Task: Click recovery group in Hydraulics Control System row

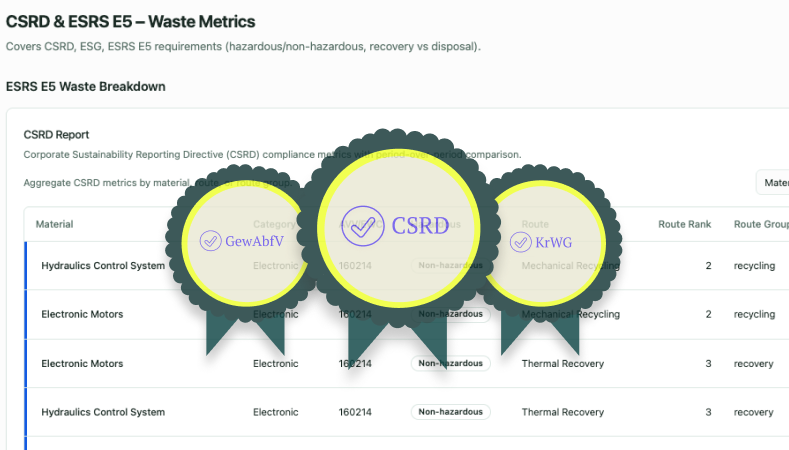Action: point(753,412)
